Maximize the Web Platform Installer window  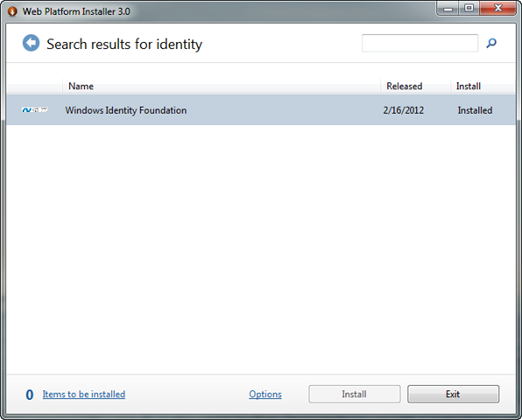469,9
